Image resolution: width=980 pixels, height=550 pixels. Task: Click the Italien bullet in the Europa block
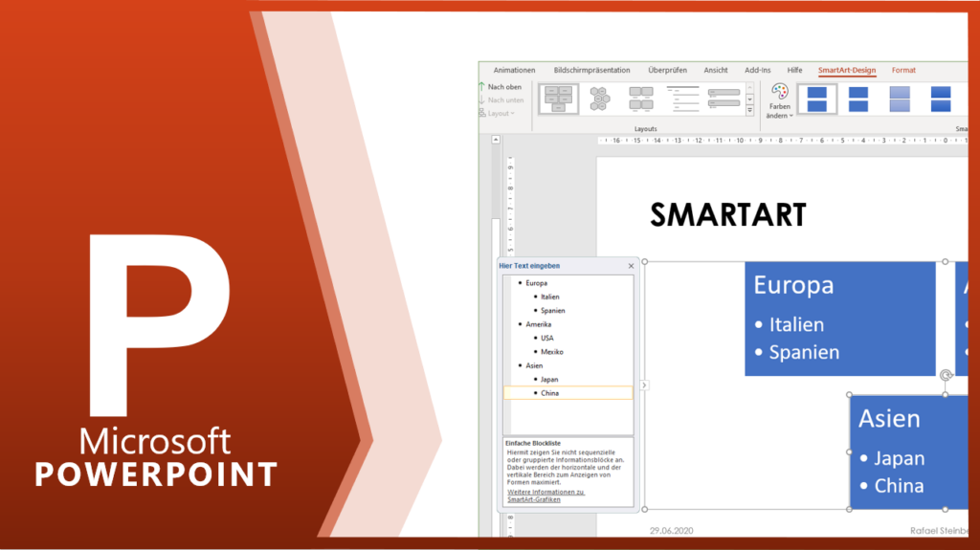pyautogui.click(x=796, y=324)
